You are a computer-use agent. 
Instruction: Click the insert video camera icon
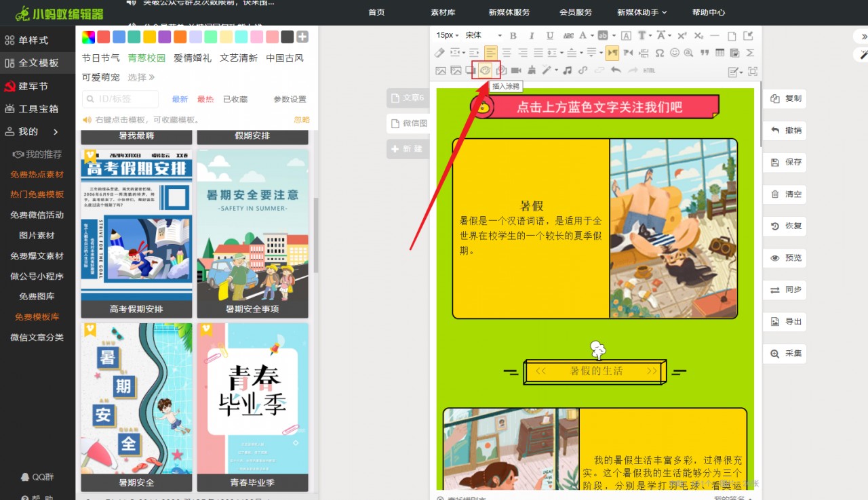pos(515,70)
